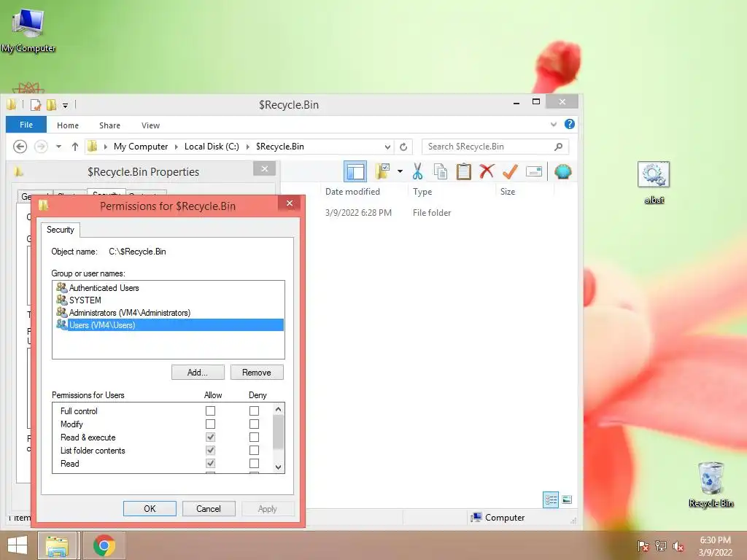Check Allow for Full control
Viewport: 747px width, 560px height.
tap(210, 411)
